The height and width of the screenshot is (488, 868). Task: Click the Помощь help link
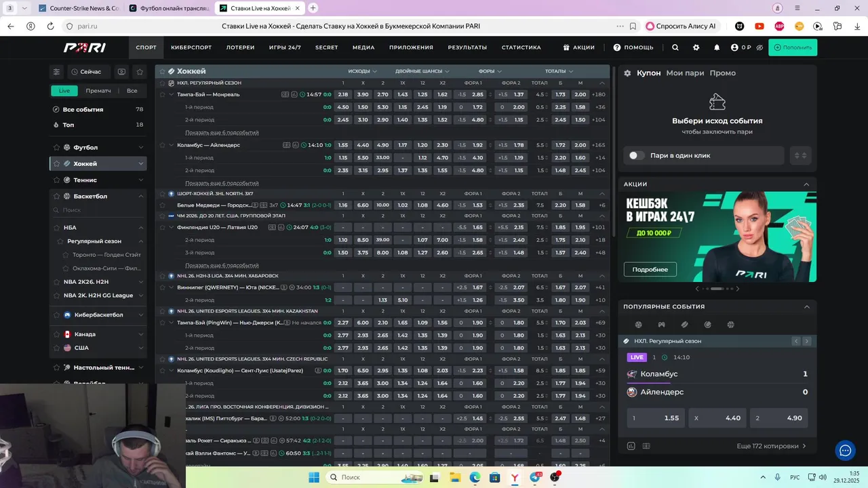tap(633, 47)
